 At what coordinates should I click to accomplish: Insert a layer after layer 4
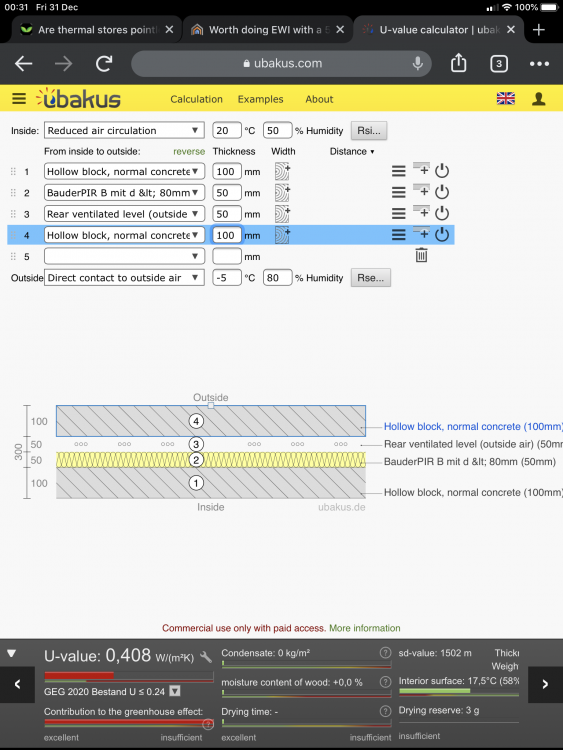pos(421,232)
